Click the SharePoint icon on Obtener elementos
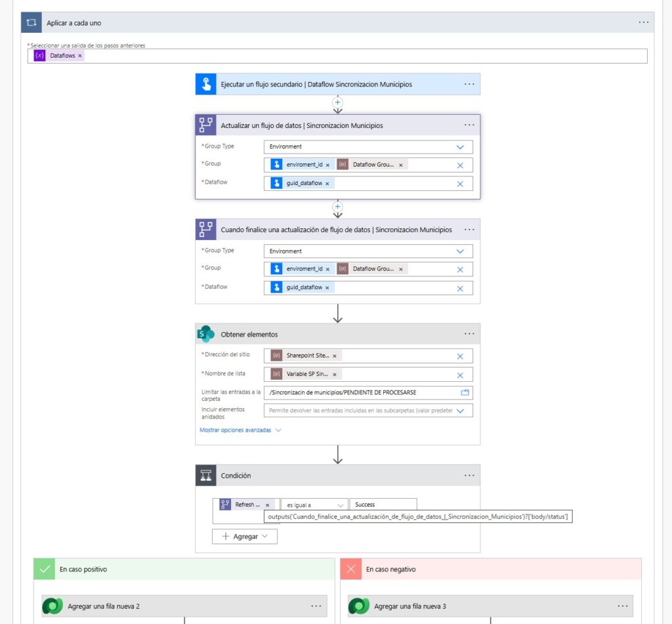672x624 pixels. pos(206,334)
